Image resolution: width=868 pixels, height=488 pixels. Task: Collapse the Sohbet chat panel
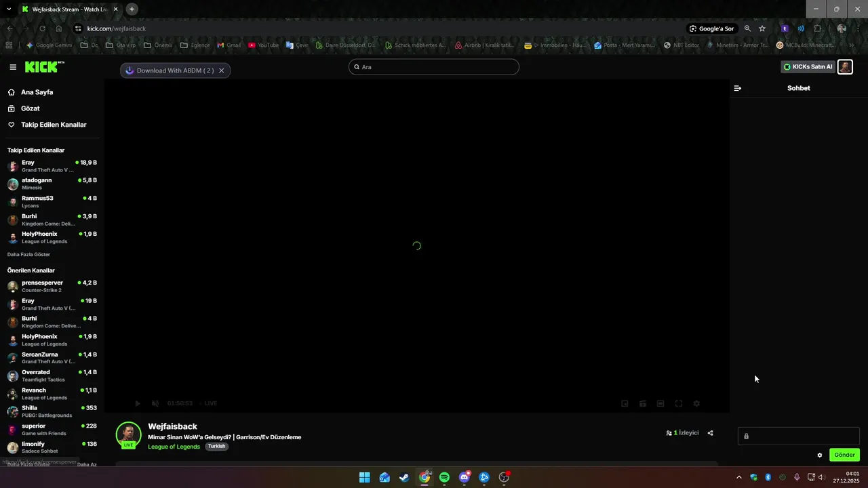tap(738, 88)
